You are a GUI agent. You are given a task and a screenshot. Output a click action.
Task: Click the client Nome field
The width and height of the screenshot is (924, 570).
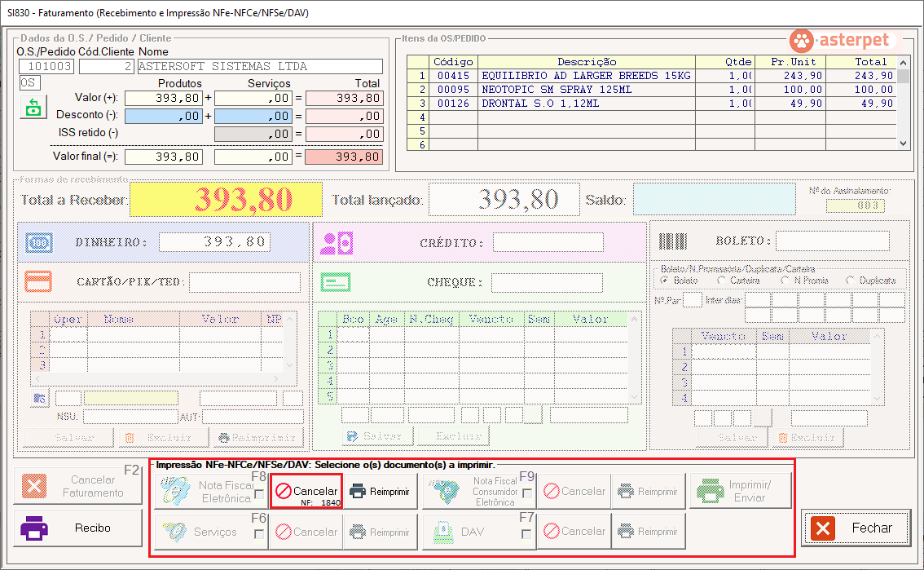[x=260, y=66]
